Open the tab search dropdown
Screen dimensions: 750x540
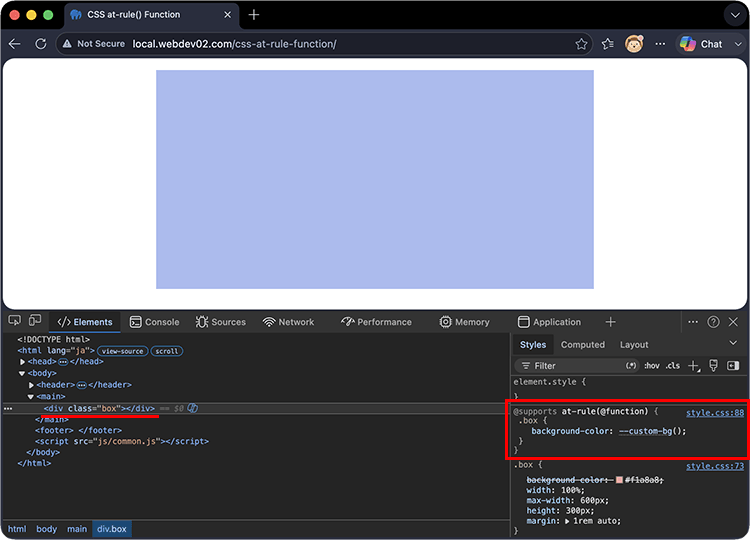735,15
